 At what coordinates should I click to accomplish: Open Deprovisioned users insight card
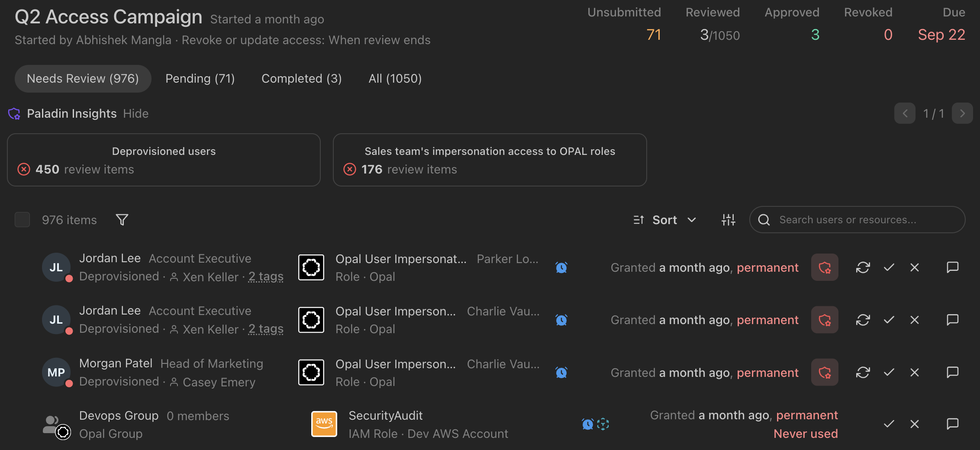coord(164,160)
